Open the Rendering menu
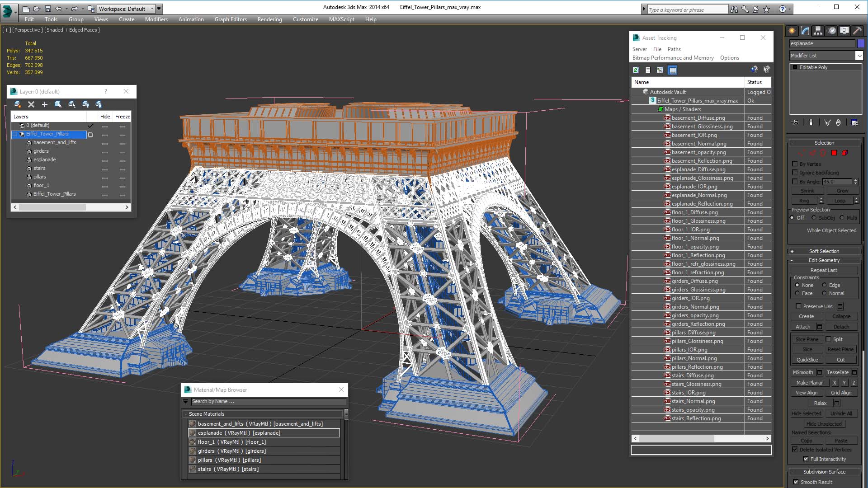The image size is (868, 488). tap(269, 19)
